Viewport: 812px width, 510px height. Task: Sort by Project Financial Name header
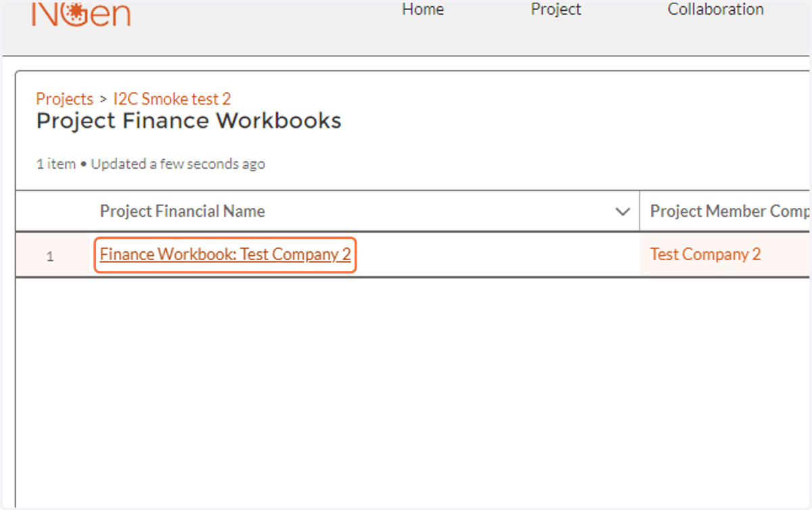pyautogui.click(x=183, y=211)
